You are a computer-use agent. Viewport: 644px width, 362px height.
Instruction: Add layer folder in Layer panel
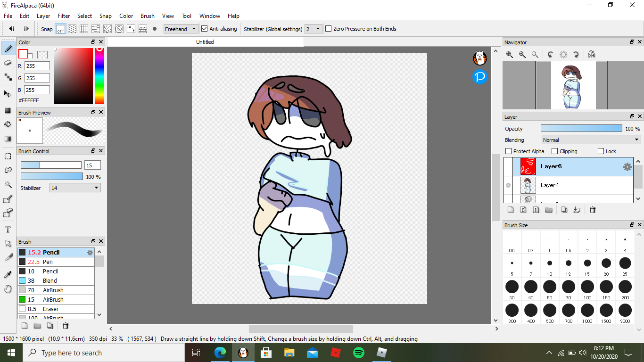pos(549,210)
